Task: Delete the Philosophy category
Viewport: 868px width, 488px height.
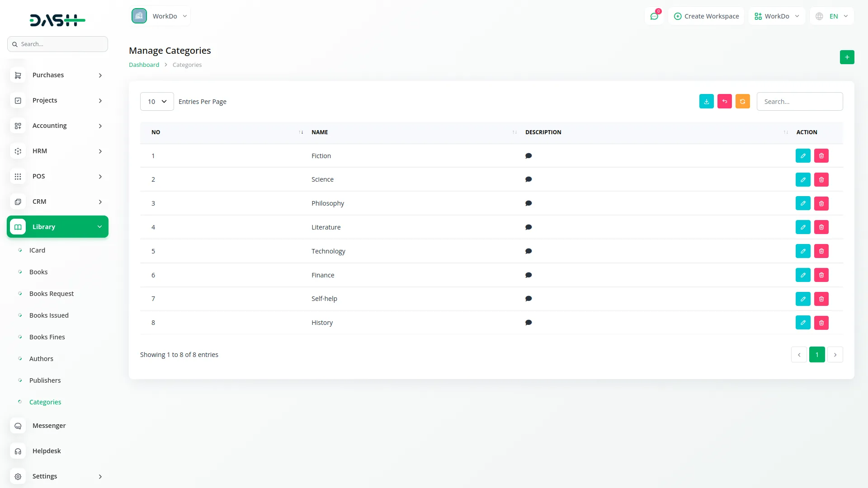Action: click(x=821, y=203)
